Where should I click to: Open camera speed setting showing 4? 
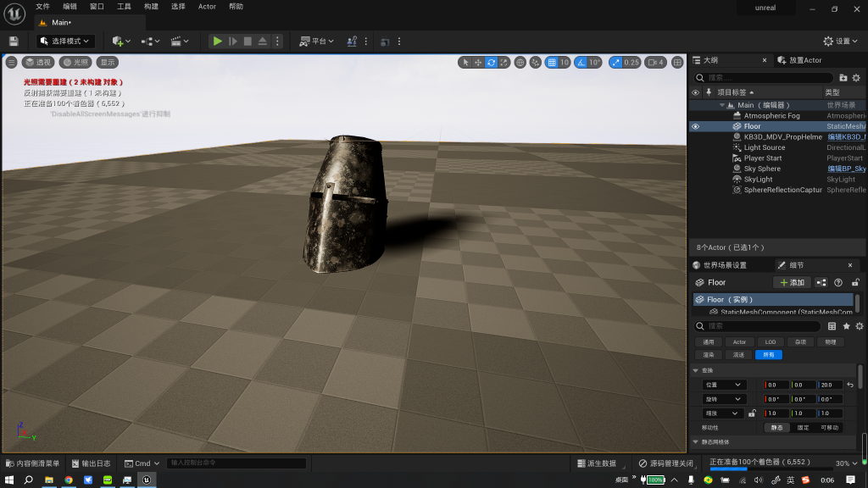(655, 63)
